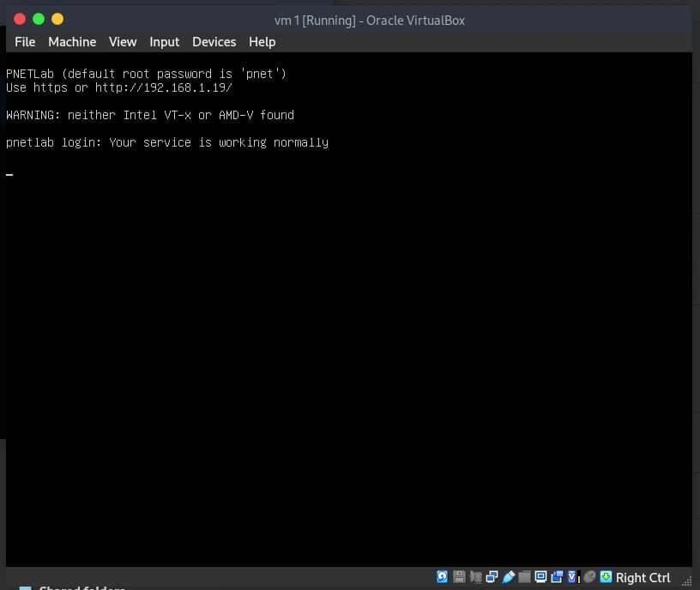Toggle the virtualization features indicator

tap(570, 577)
